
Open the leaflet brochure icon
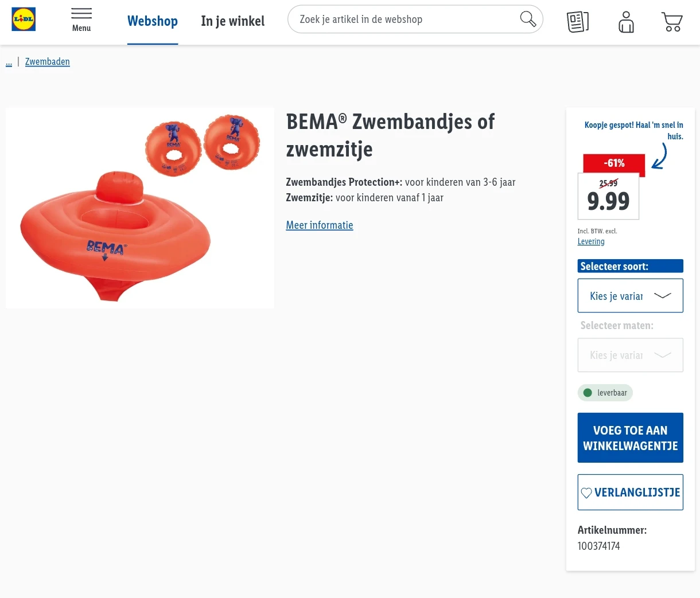click(x=578, y=22)
